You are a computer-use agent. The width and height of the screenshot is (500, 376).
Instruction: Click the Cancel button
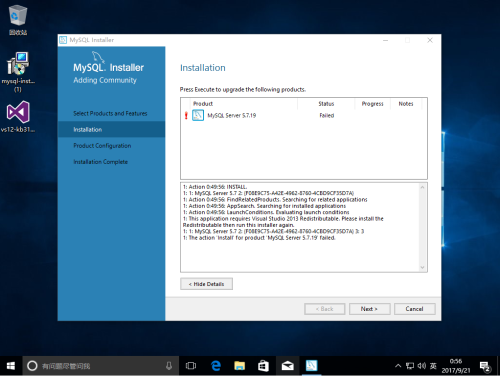tap(415, 309)
